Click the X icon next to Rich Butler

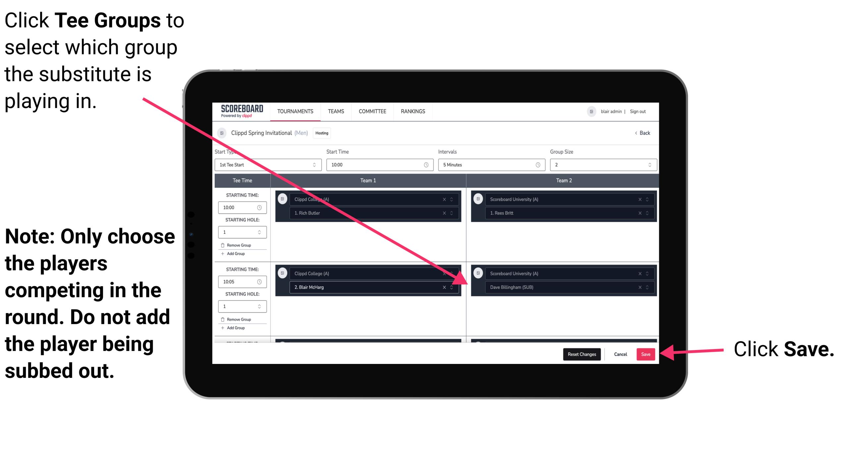click(x=445, y=212)
